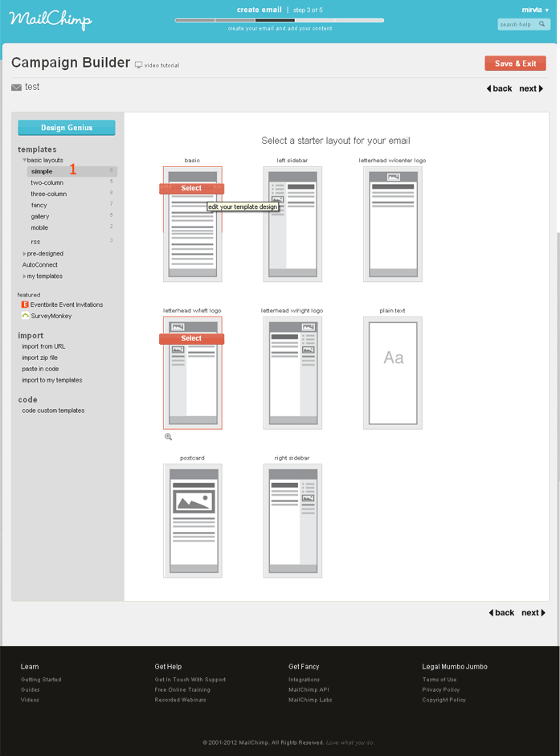The width and height of the screenshot is (560, 756).
Task: Click Select on the basic layout
Action: point(191,189)
